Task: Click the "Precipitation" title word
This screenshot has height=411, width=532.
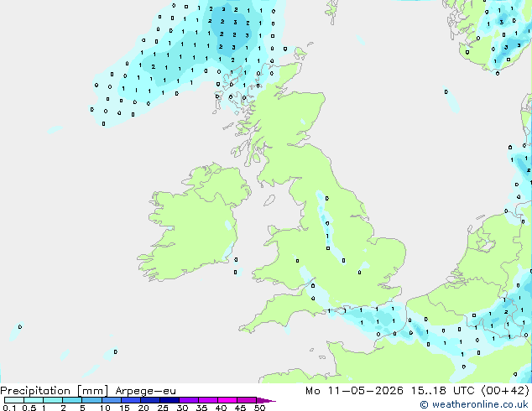Action: [35, 391]
